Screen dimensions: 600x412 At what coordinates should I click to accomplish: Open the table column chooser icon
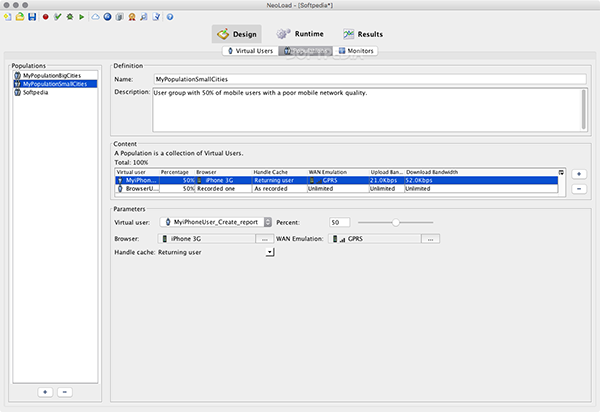click(561, 173)
